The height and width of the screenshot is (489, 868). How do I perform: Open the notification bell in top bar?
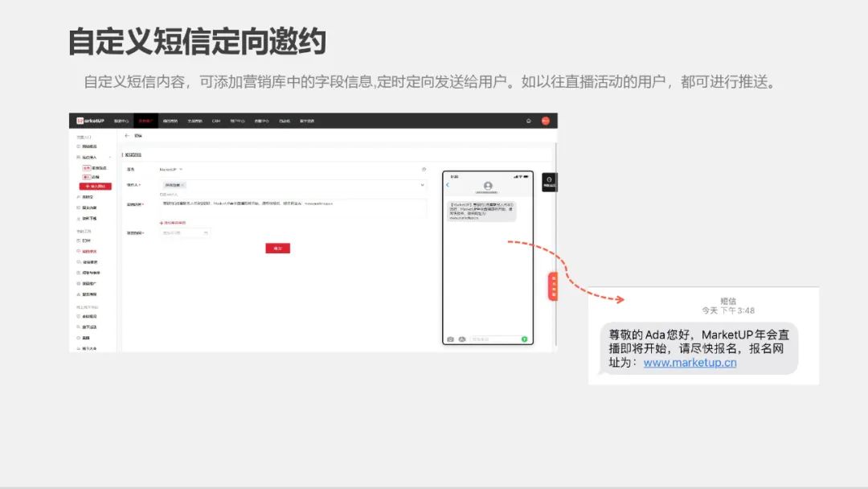[x=529, y=121]
